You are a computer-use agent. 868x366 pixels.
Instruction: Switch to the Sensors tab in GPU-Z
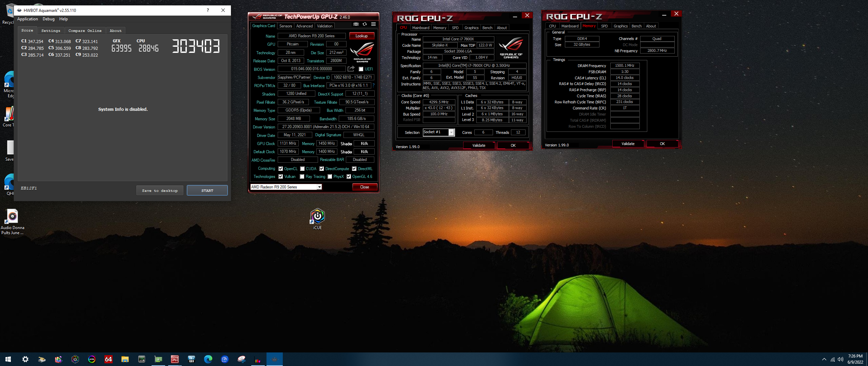tap(285, 26)
